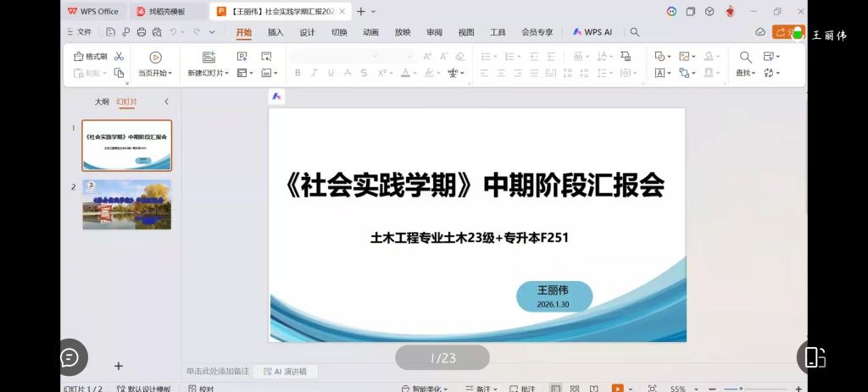Click the New Slide (新建幻灯片) icon
Screen dimensions: 868x392
pos(209,58)
